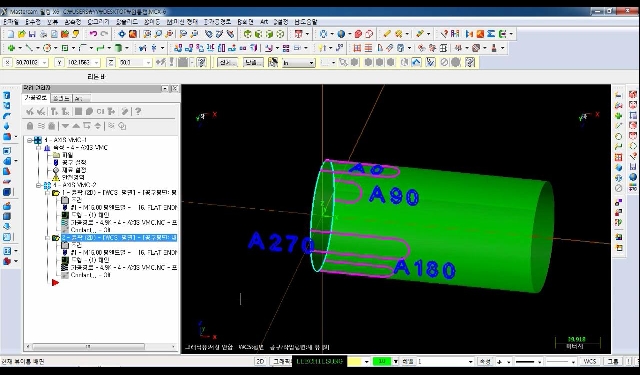
Task: Select the green point creation plus icon
Action: click(x=11, y=48)
